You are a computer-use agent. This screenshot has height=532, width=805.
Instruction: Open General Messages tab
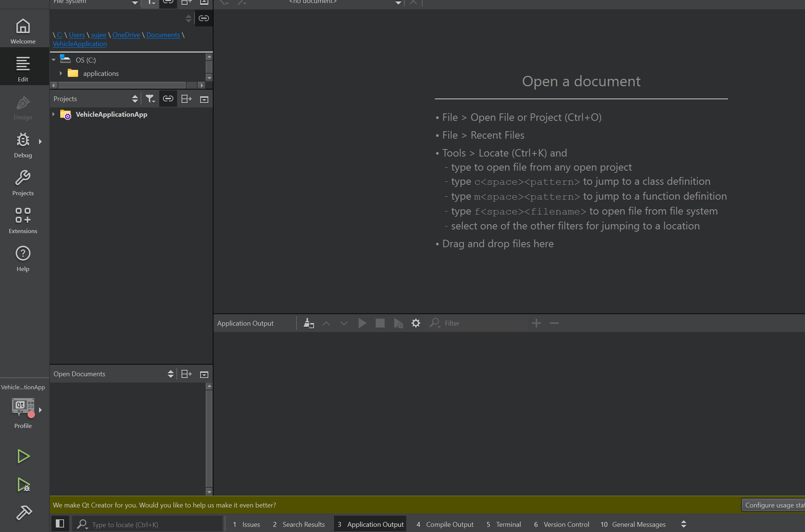coord(633,524)
